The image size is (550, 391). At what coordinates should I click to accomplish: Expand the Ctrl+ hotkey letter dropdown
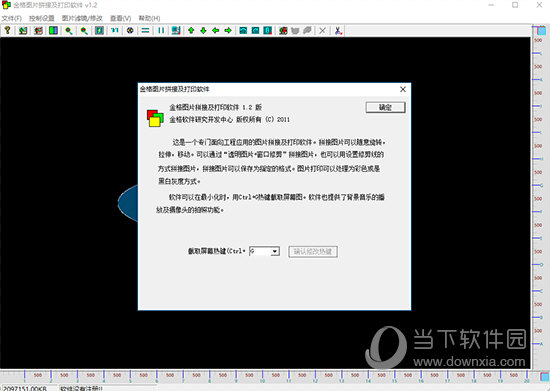275,251
